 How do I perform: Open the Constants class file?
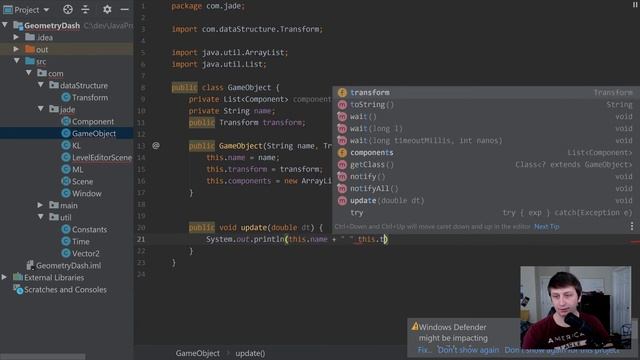click(89, 229)
